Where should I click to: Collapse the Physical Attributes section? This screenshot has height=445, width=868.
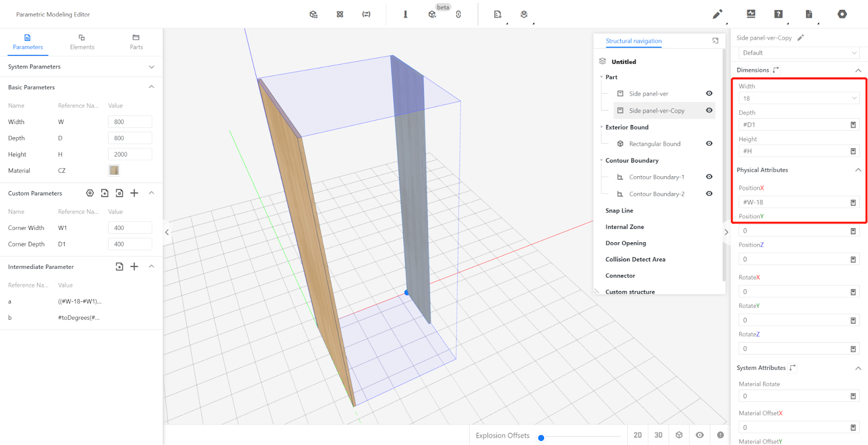point(858,170)
